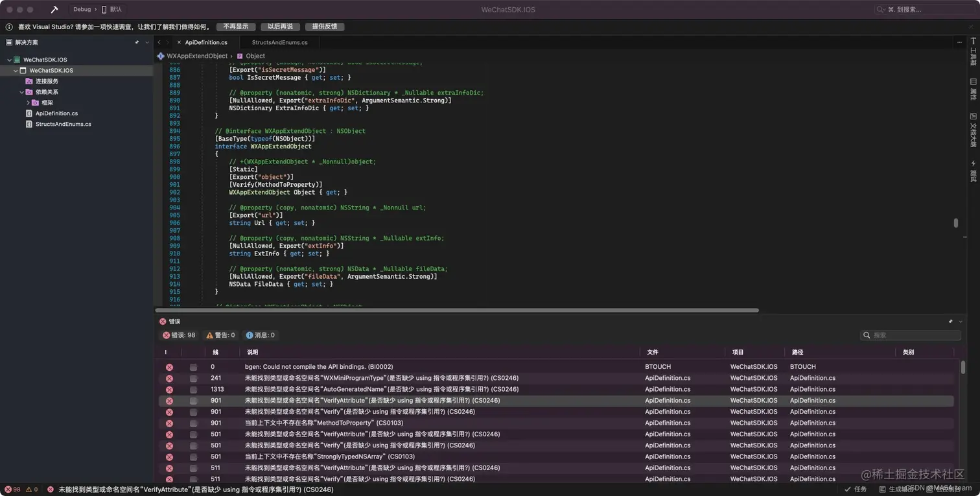The image size is (980, 496).
Task: Sort errors by 项目 column
Action: coord(738,352)
